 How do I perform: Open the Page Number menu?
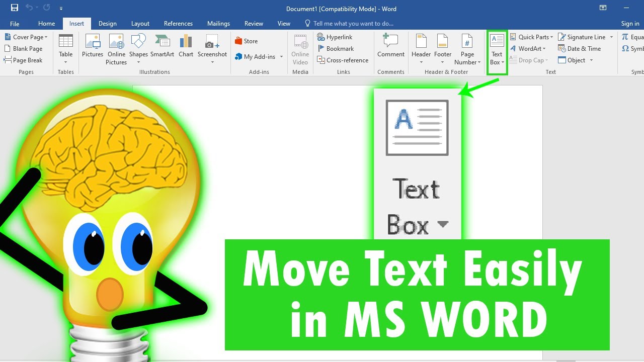(467, 49)
